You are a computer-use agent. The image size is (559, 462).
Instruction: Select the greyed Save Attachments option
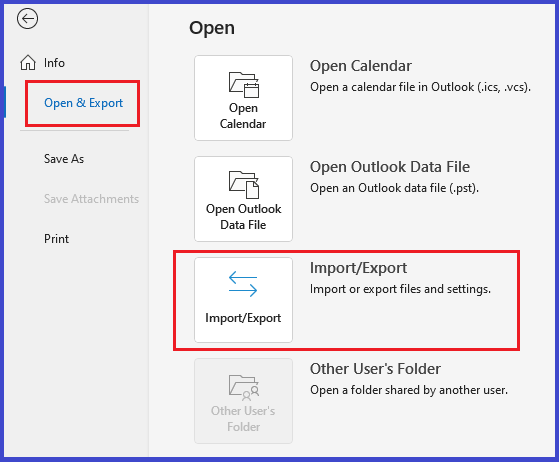point(91,199)
